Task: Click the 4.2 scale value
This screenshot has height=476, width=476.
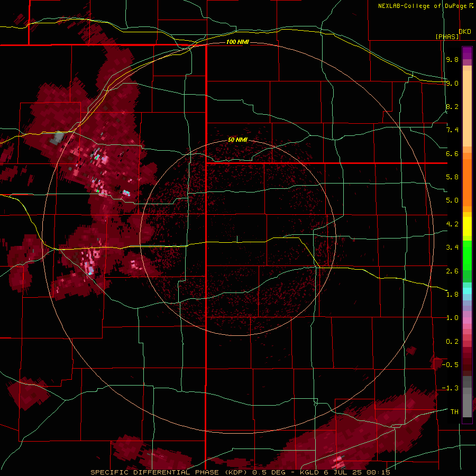Action: point(452,224)
